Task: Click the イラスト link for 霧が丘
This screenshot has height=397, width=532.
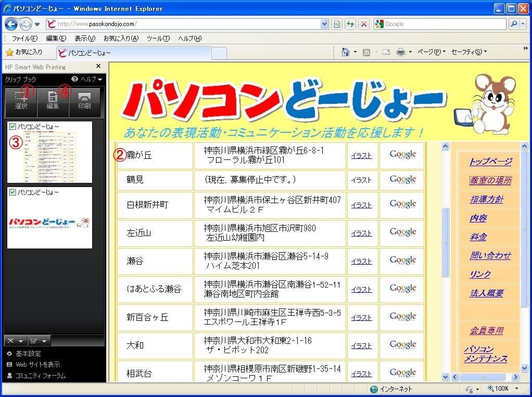Action: click(361, 155)
